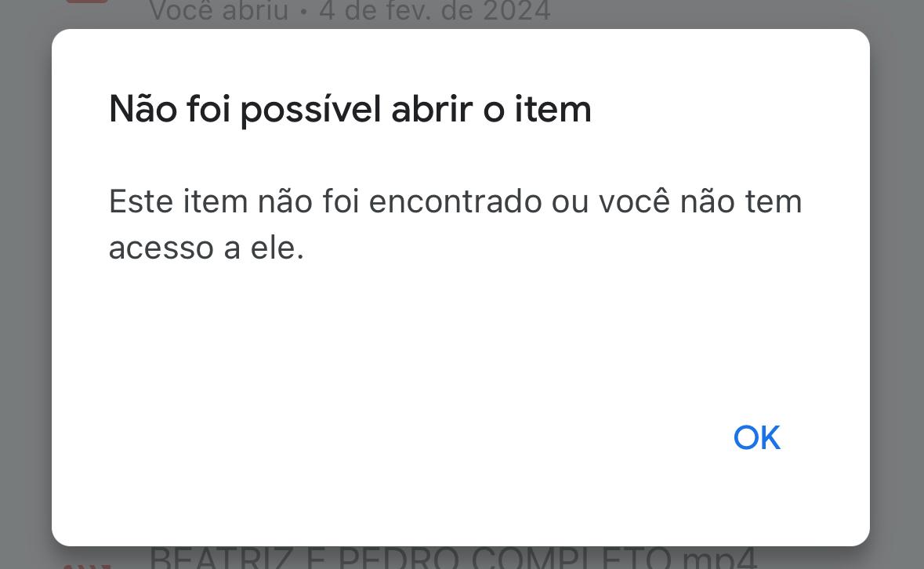This screenshot has height=569, width=924.
Task: Click the date text 4 de fev. de 2024
Action: [x=433, y=11]
